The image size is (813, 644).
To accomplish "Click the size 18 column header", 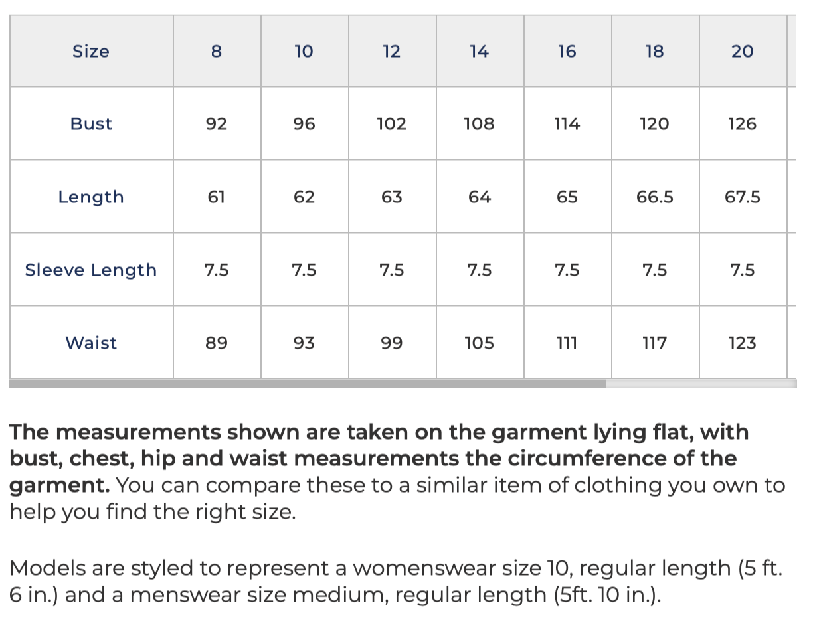I will tap(656, 51).
